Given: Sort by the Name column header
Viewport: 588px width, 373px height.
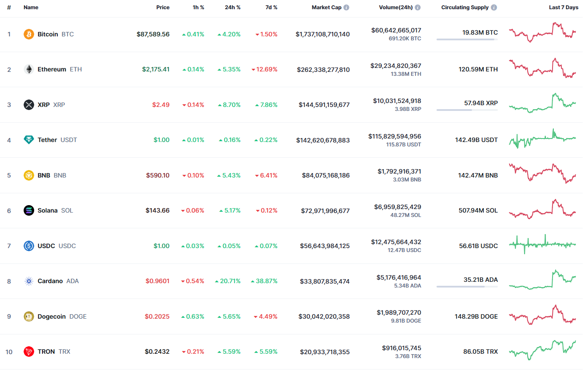Looking at the screenshot, I should (x=31, y=7).
